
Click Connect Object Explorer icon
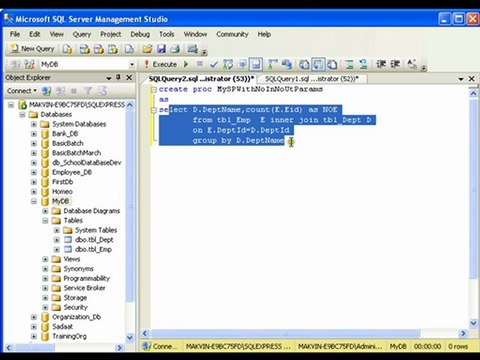pos(46,91)
